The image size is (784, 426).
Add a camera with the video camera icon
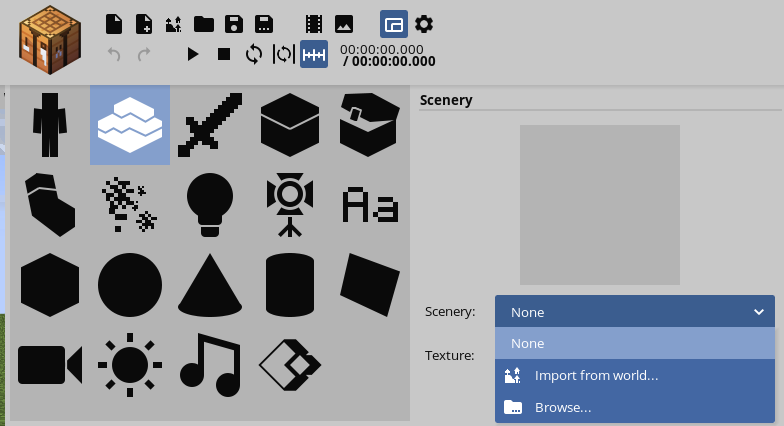(x=48, y=365)
